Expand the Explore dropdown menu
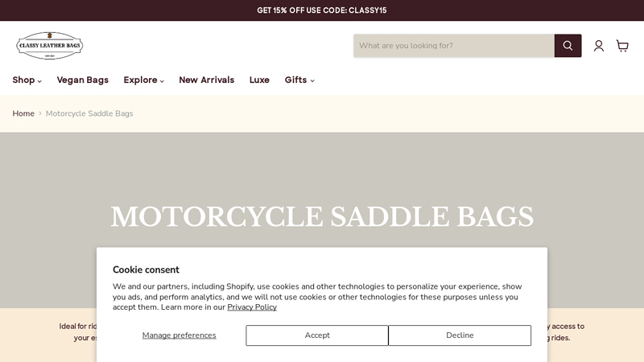This screenshot has height=362, width=644. (143, 80)
